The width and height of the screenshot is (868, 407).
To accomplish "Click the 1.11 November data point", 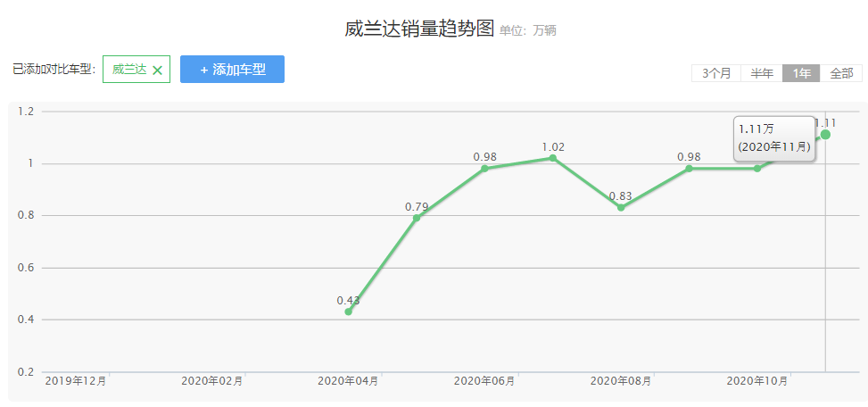I will 825,135.
